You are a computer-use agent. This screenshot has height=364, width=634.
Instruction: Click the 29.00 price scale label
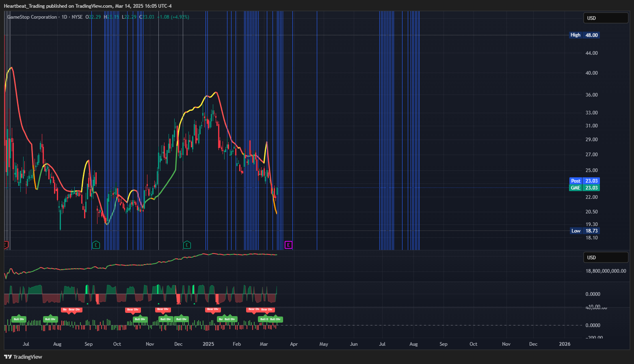[591, 139]
